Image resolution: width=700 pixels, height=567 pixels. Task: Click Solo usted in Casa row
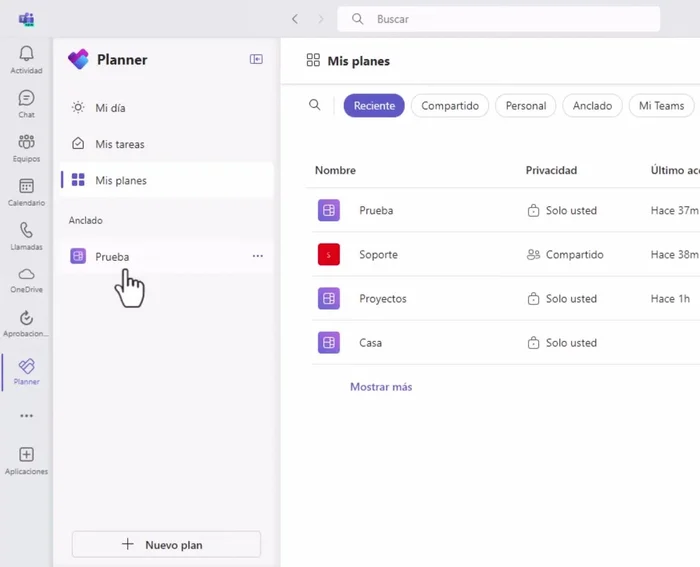click(562, 343)
